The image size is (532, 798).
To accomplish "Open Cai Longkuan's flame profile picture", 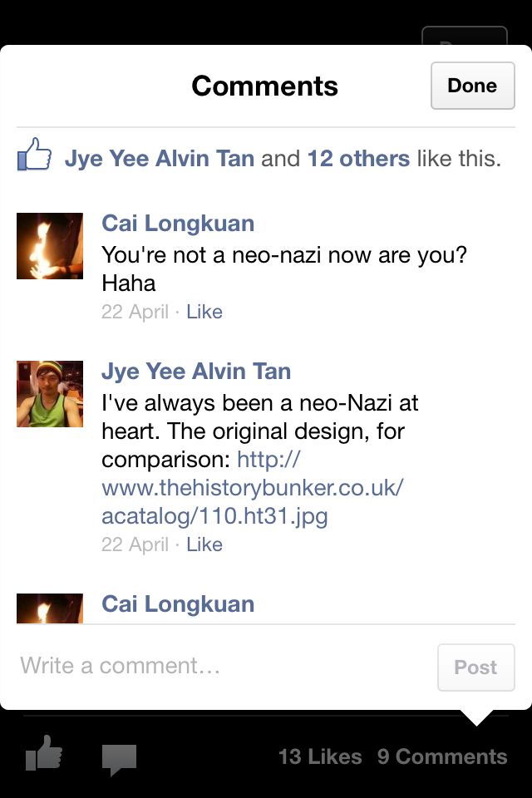I will (x=50, y=246).
